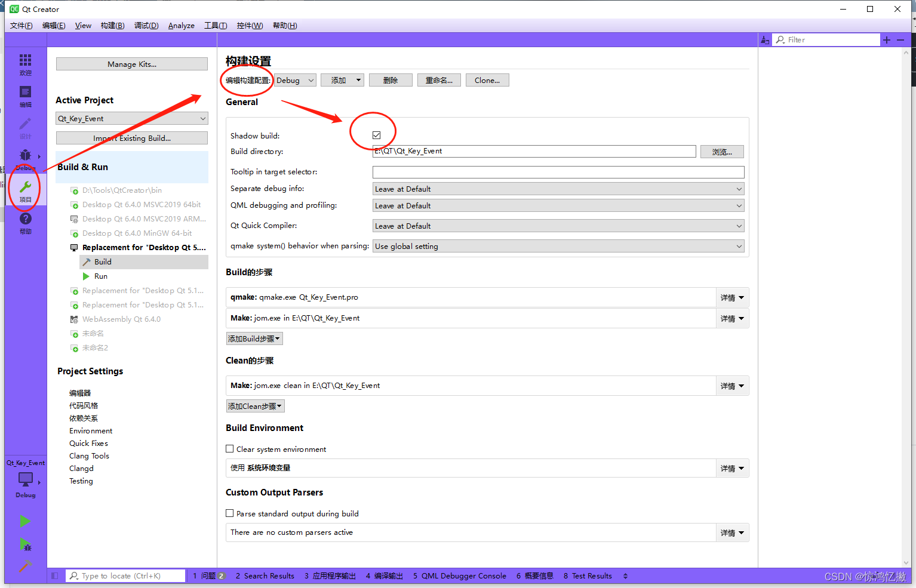The image size is (916, 588).
Task: Click the Type to locate field
Action: [x=125, y=576]
